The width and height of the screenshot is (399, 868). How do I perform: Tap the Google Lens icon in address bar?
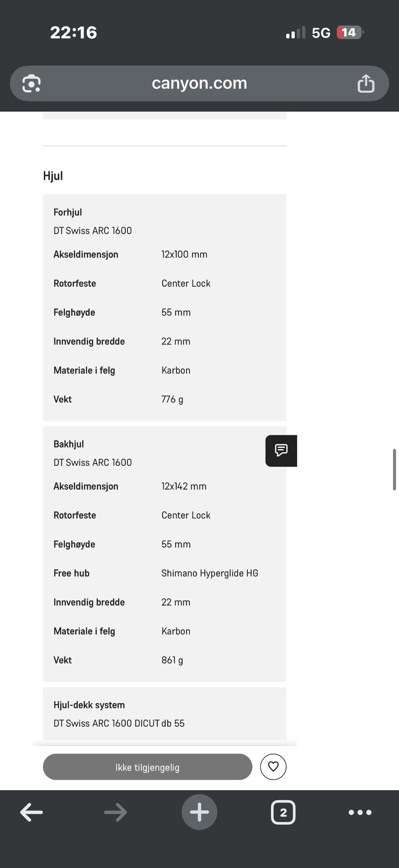click(32, 84)
